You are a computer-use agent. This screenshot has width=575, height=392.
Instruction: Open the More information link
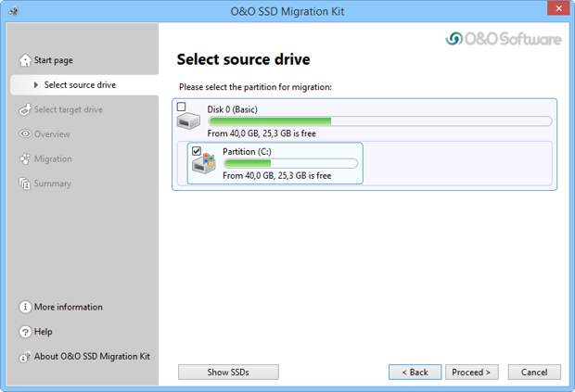coord(69,307)
